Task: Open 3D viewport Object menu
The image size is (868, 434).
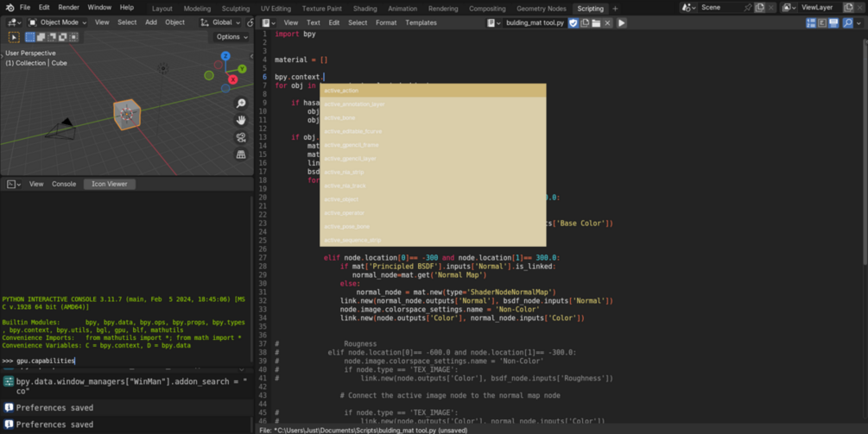Action: click(175, 22)
